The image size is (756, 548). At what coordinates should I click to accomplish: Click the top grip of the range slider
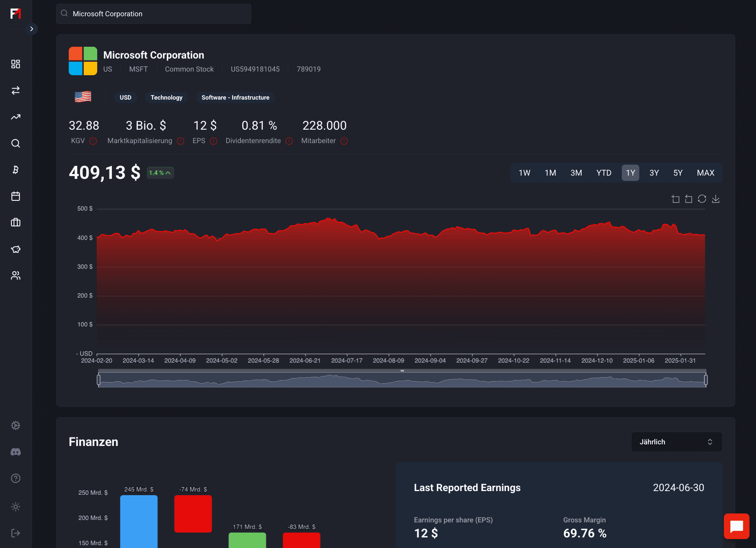(x=402, y=371)
